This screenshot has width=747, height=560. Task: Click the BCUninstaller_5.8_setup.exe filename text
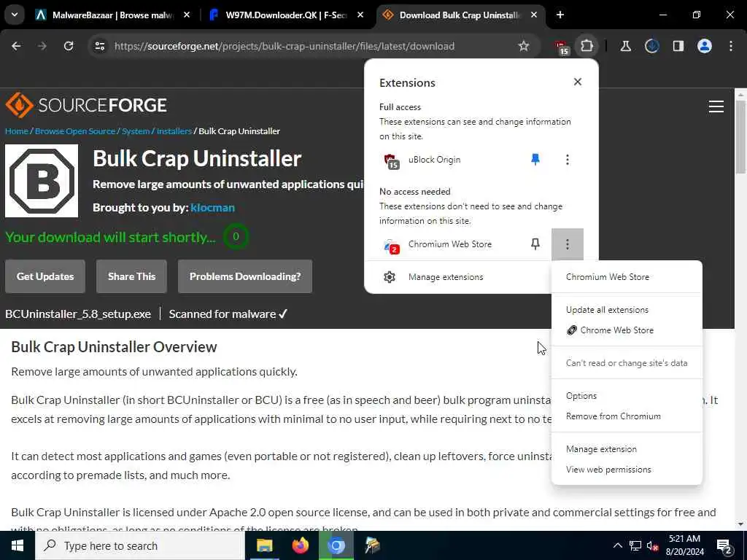coord(78,314)
